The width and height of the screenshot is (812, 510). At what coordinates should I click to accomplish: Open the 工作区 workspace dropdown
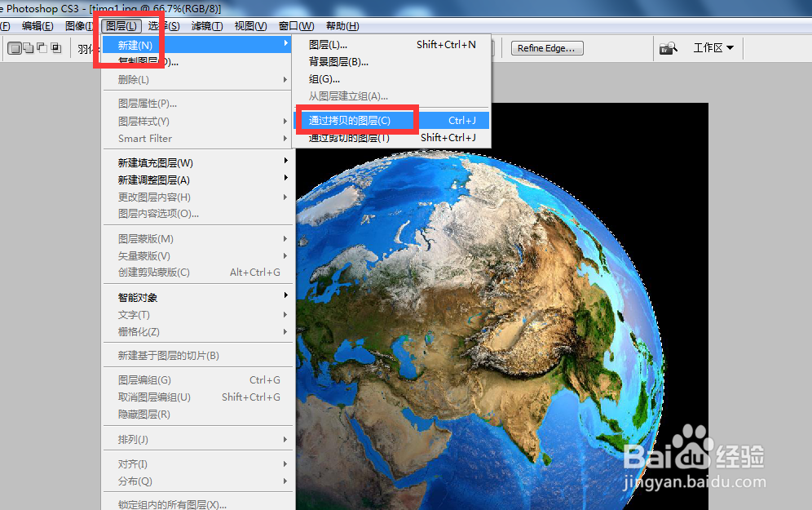coord(713,47)
